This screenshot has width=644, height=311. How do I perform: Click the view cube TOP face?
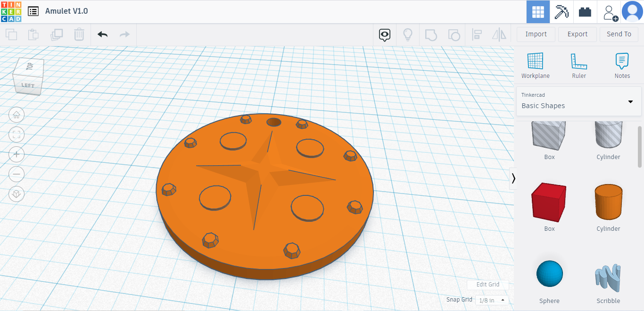[30, 67]
